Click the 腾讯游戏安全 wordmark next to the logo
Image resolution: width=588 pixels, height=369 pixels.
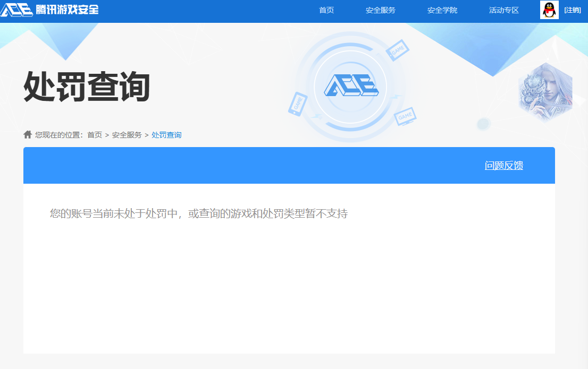pyautogui.click(x=68, y=8)
